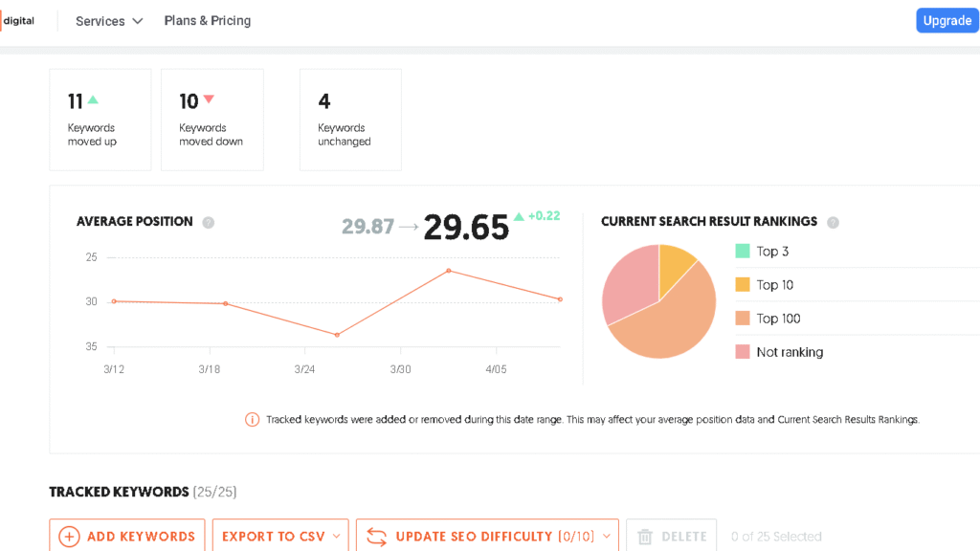
Task: Click the plus icon on Add Keywords
Action: (x=68, y=536)
